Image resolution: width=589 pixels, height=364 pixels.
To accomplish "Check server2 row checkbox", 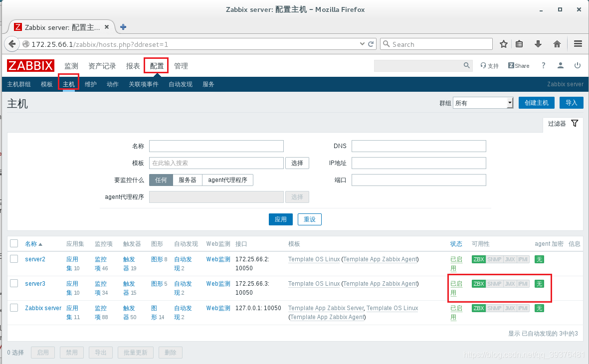I will [14, 259].
